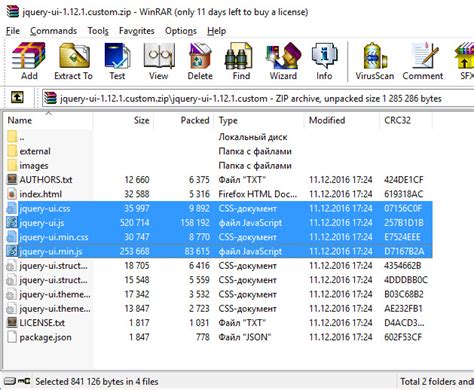Screen dimensions: 474x390
Task: Click the Extract To toolbar icon
Action: [x=74, y=61]
